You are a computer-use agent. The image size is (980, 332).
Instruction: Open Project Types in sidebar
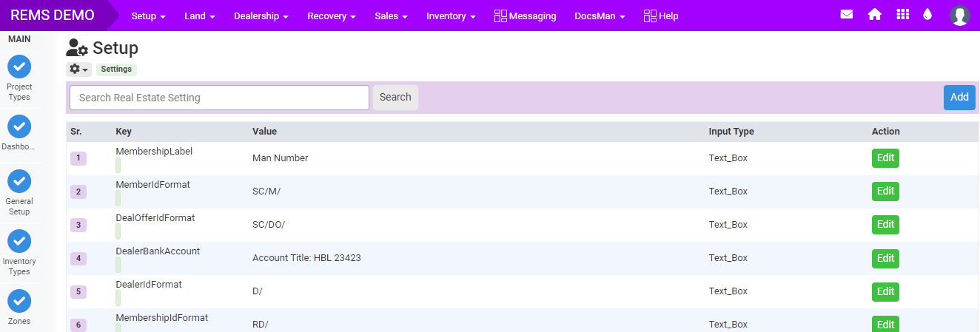tap(19, 67)
